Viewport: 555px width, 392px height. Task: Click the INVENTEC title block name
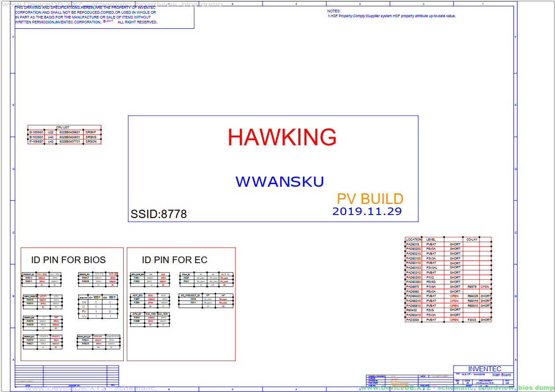tap(485, 369)
